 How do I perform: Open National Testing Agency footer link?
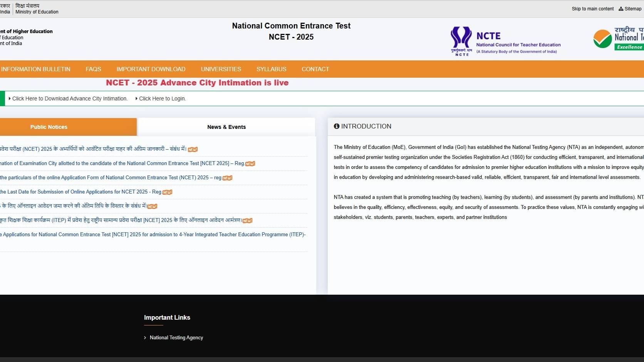point(176,338)
